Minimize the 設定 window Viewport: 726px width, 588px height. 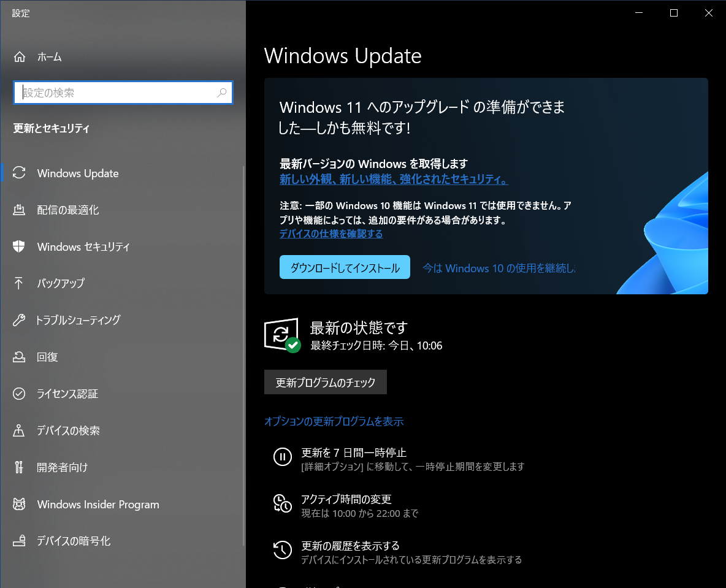click(x=639, y=13)
